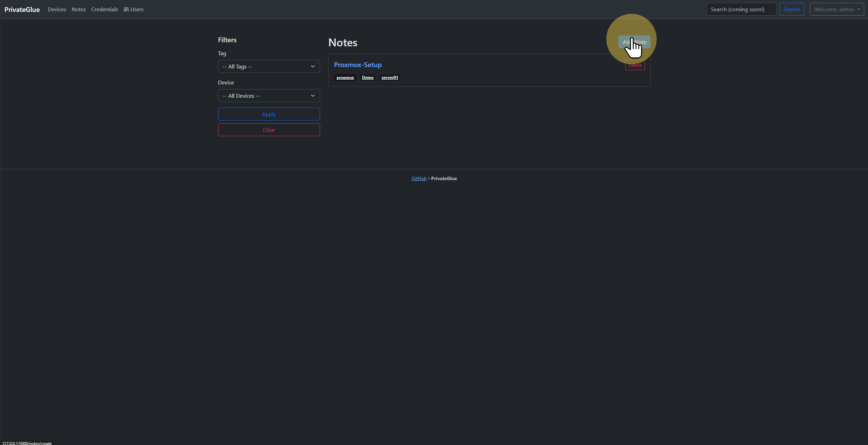Open the Proxmox-Setup note
Screen dimensions: 868x445
pyautogui.click(x=357, y=65)
